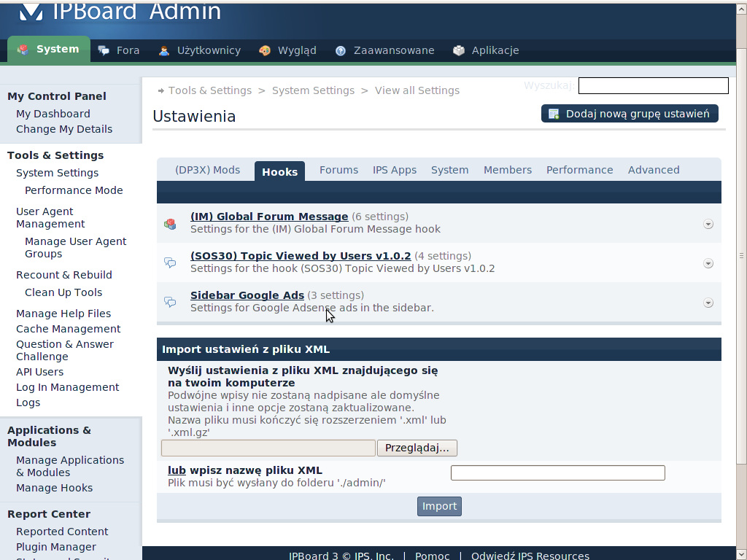Switch to the Performance settings tab

[x=579, y=170]
